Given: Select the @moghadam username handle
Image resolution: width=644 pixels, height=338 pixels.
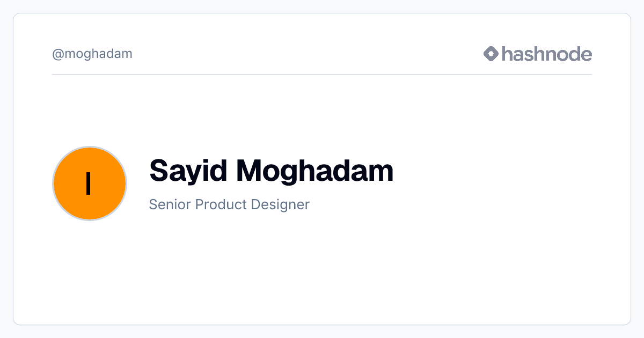Looking at the screenshot, I should (x=92, y=54).
